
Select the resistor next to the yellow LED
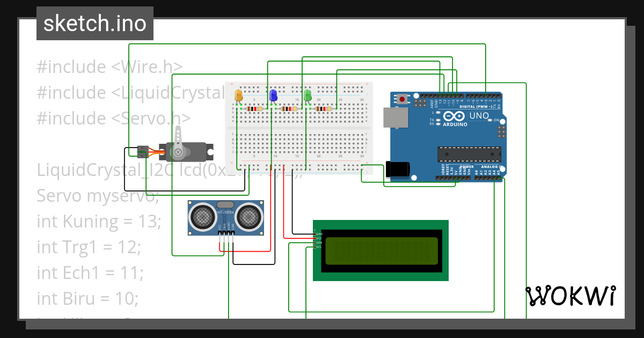pos(254,108)
